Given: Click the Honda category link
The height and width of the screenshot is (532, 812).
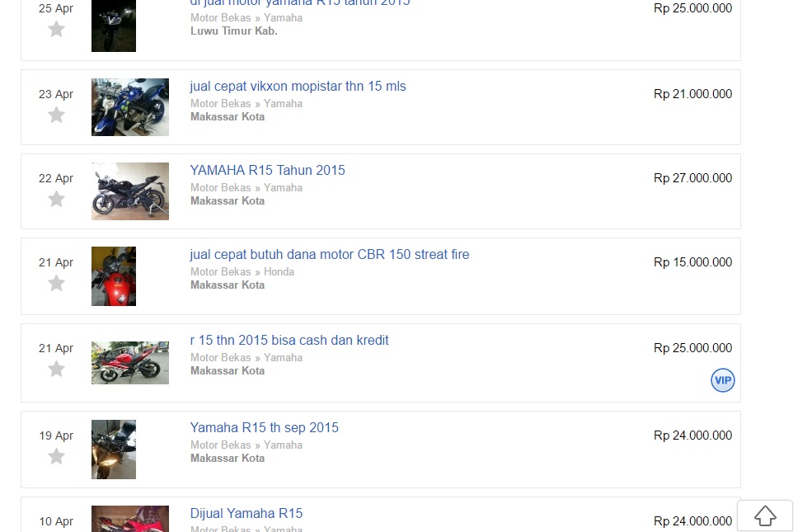Looking at the screenshot, I should coord(279,271).
